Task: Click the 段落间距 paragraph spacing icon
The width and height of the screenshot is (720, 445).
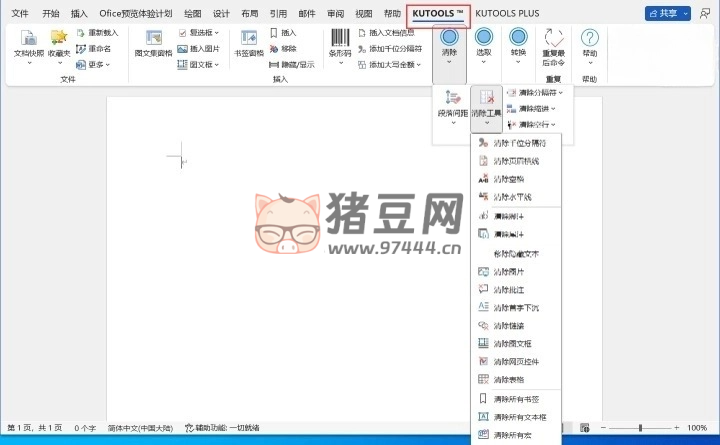Action: 452,104
